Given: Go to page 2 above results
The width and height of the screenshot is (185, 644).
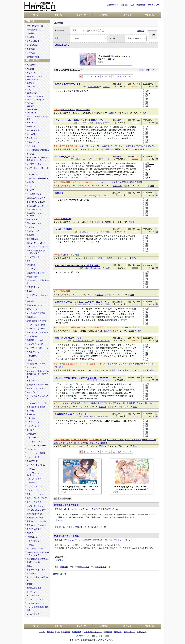Looking at the screenshot, I should point(84,76).
